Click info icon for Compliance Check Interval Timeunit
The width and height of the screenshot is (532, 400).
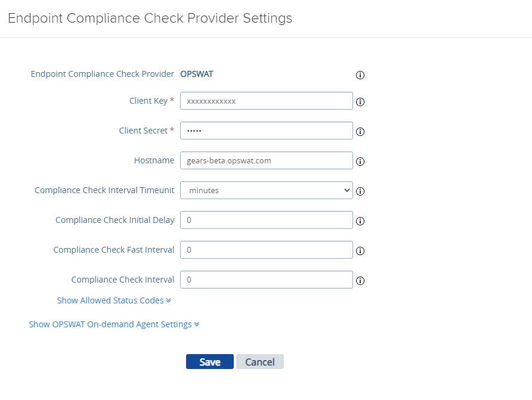360,191
